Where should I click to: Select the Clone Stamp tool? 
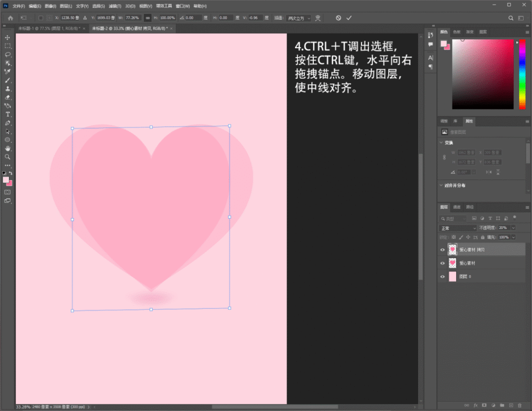pos(7,89)
